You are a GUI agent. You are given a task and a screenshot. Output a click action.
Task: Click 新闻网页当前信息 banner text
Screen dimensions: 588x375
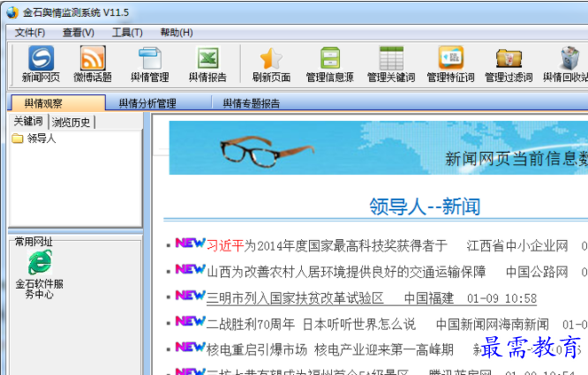(516, 159)
